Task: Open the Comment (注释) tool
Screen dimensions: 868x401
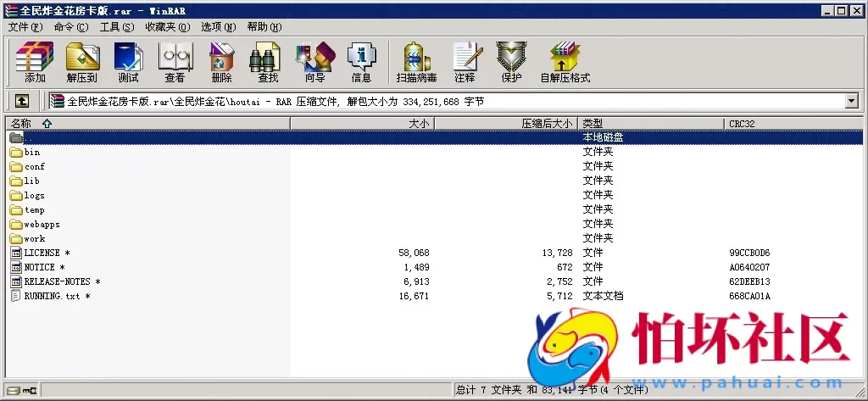Action: (x=465, y=62)
